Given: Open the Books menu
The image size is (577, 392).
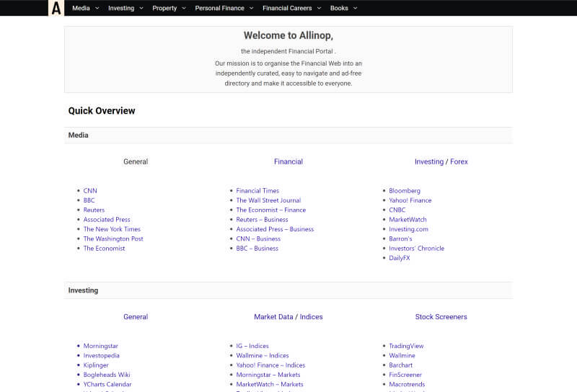Looking at the screenshot, I should click(339, 8).
